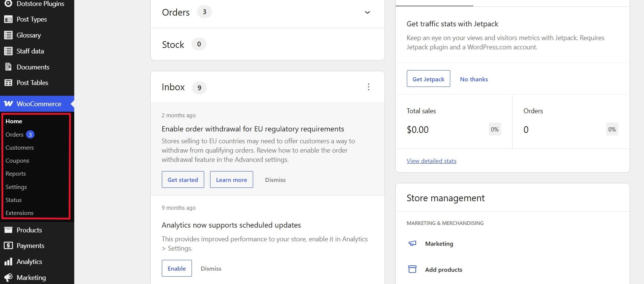The height and width of the screenshot is (284, 644).
Task: Click Get started for order withdrawal
Action: click(x=183, y=180)
